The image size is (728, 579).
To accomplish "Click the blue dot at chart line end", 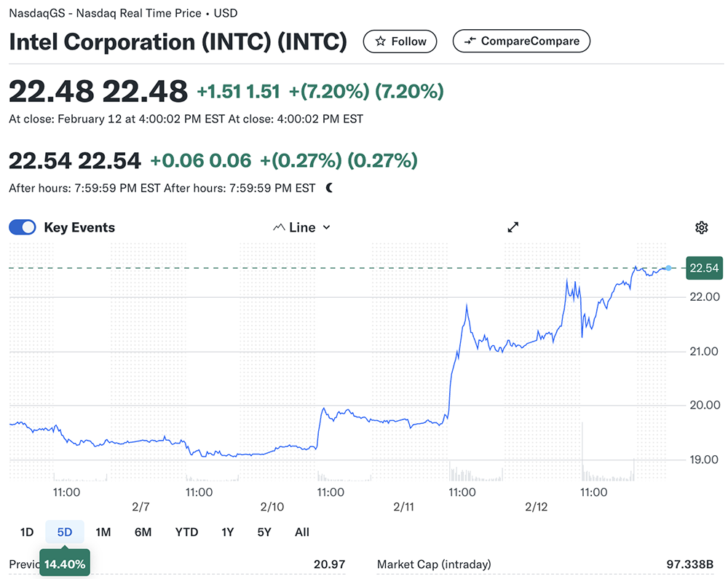I will click(x=668, y=268).
